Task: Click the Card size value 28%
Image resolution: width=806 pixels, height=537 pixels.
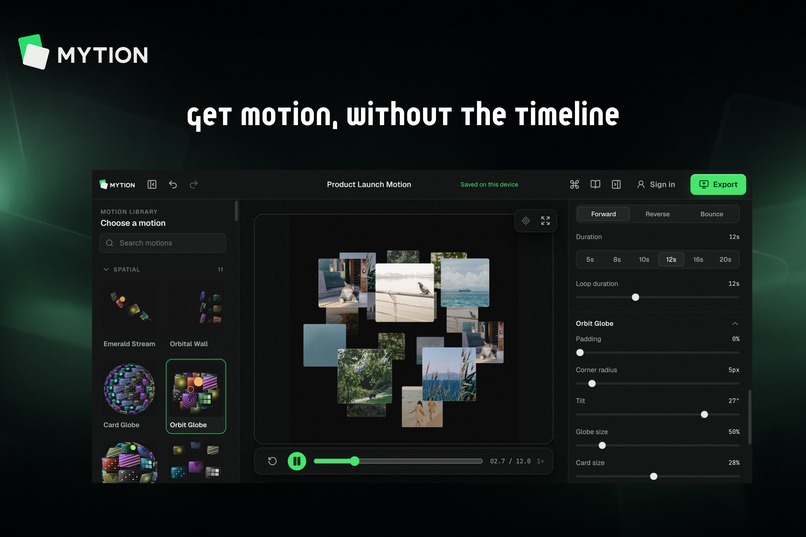Action: [734, 462]
